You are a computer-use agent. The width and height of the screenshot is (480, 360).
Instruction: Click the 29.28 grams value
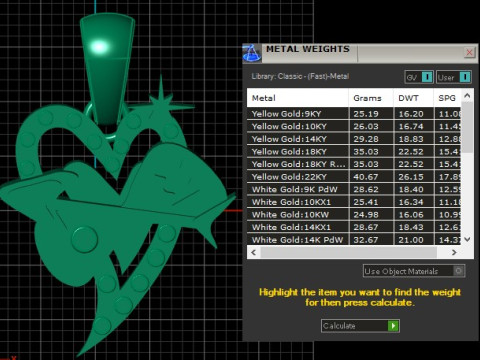(366, 139)
